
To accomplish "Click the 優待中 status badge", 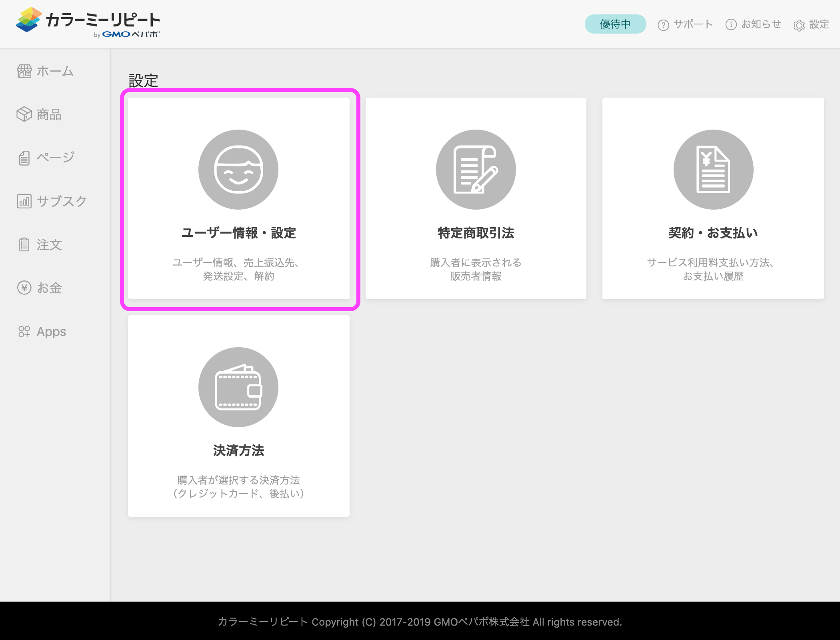I will (x=615, y=24).
